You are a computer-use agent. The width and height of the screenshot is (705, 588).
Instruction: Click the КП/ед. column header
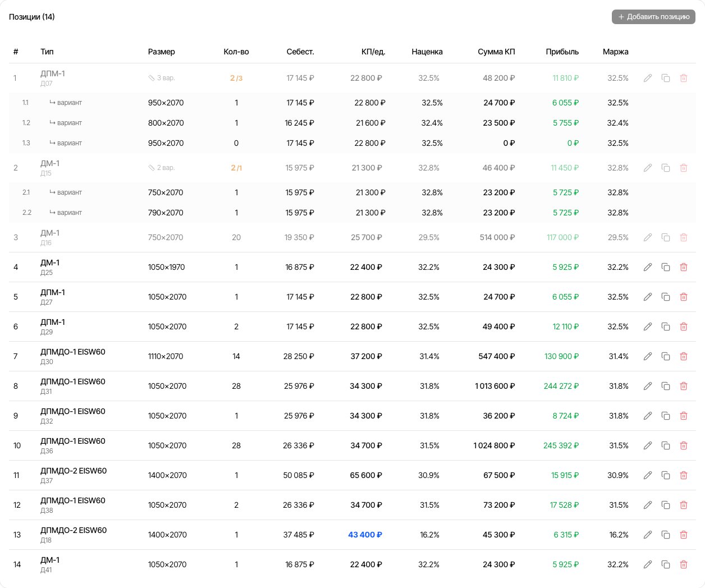coord(373,52)
